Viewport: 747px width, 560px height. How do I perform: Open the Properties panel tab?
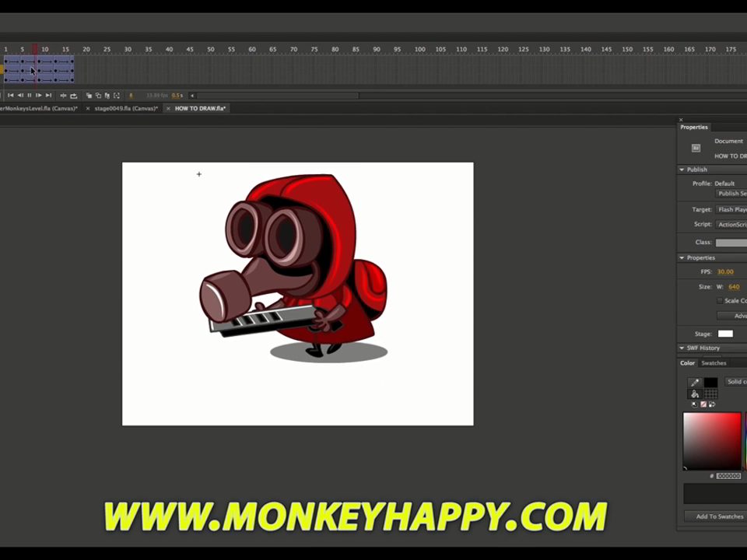pyautogui.click(x=694, y=127)
